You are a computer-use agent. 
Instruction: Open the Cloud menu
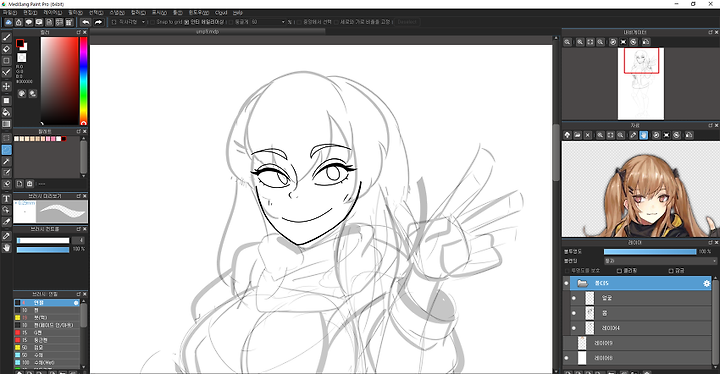(x=221, y=13)
